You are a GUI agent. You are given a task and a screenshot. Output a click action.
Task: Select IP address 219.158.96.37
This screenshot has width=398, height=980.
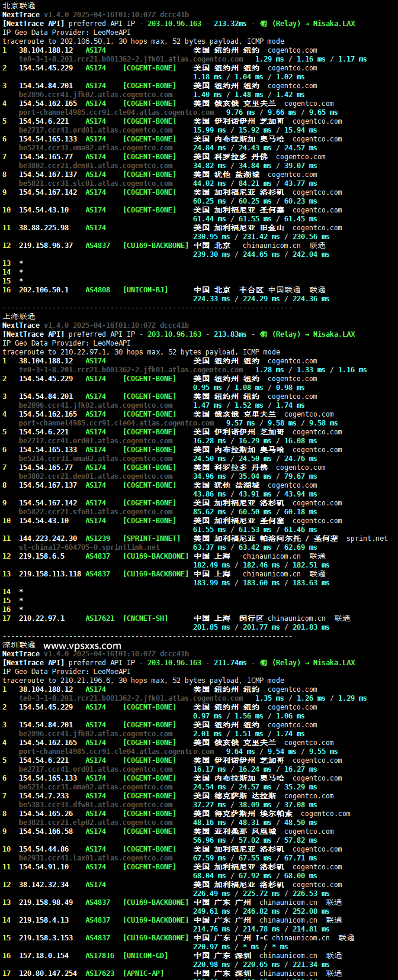[x=46, y=246]
